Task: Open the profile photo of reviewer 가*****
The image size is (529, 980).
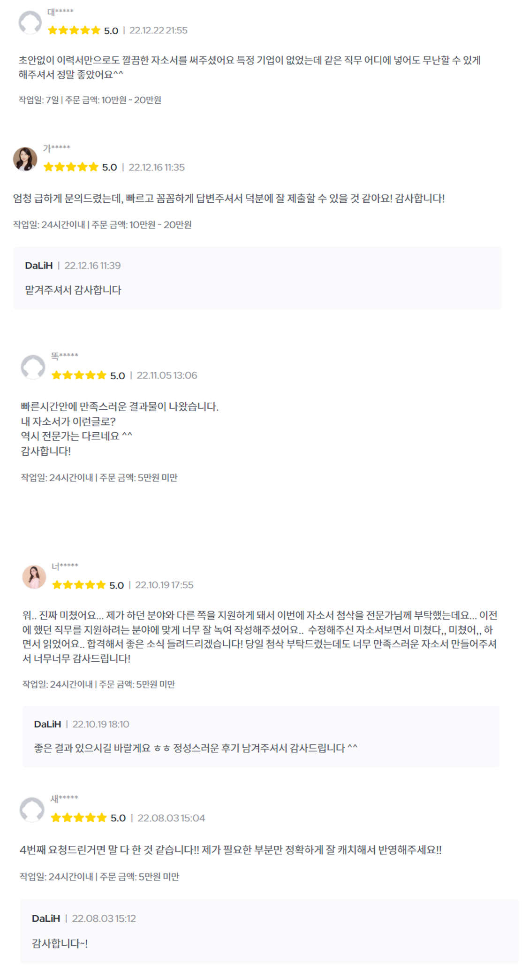Action: 25,159
